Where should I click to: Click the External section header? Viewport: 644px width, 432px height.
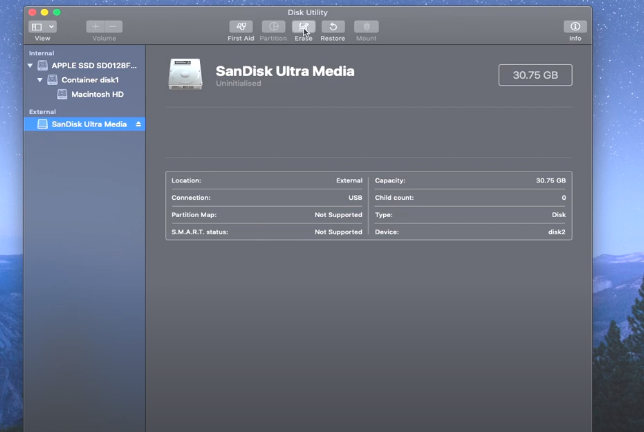tap(42, 112)
